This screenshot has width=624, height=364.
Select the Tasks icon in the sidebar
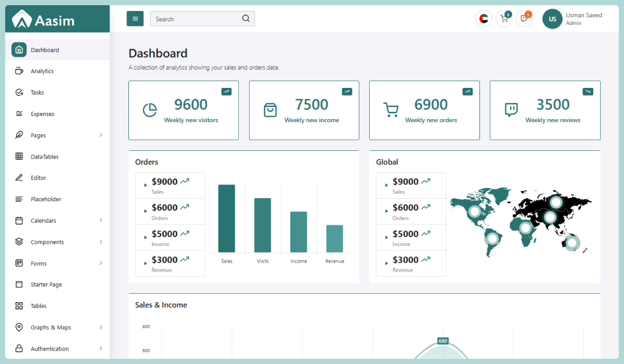pyautogui.click(x=18, y=92)
